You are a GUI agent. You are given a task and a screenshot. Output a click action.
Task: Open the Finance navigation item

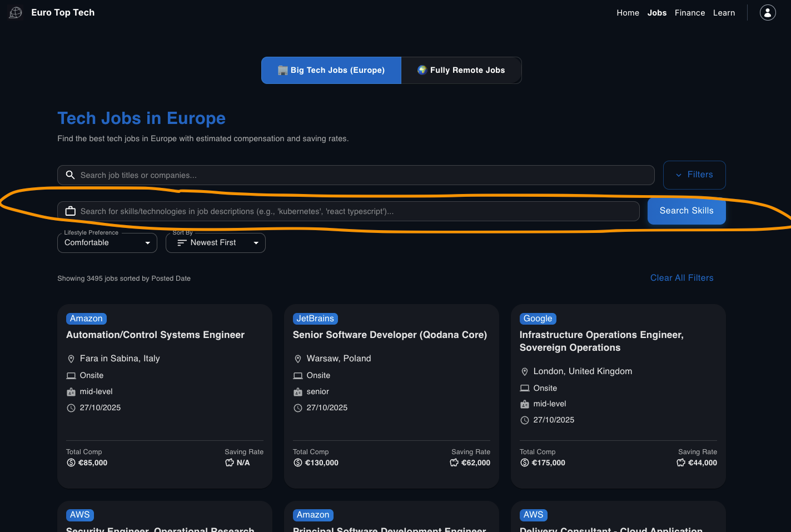(690, 13)
